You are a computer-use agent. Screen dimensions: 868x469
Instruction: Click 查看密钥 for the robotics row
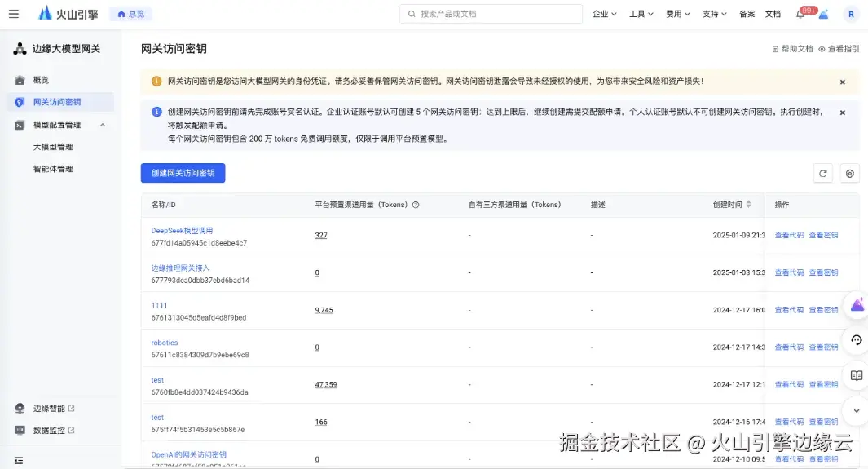click(824, 347)
